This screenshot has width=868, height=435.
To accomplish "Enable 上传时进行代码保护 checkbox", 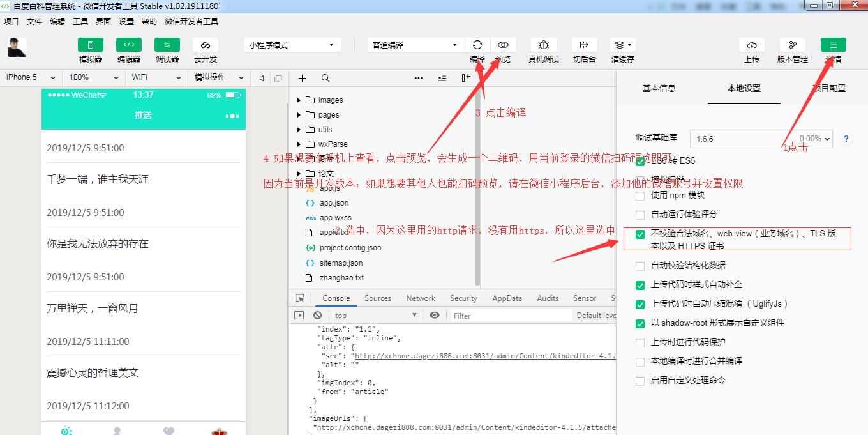I will [x=640, y=342].
